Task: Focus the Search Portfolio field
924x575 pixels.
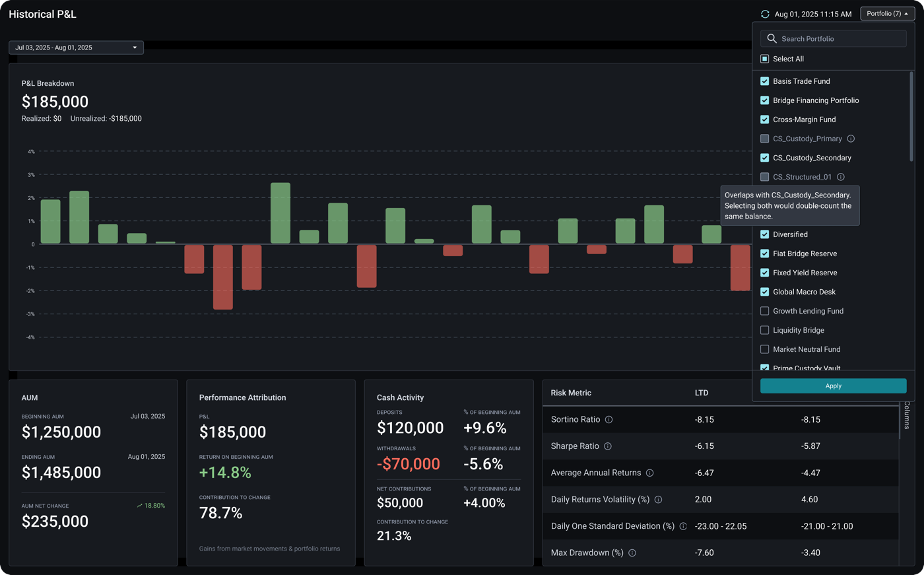Action: (833, 39)
